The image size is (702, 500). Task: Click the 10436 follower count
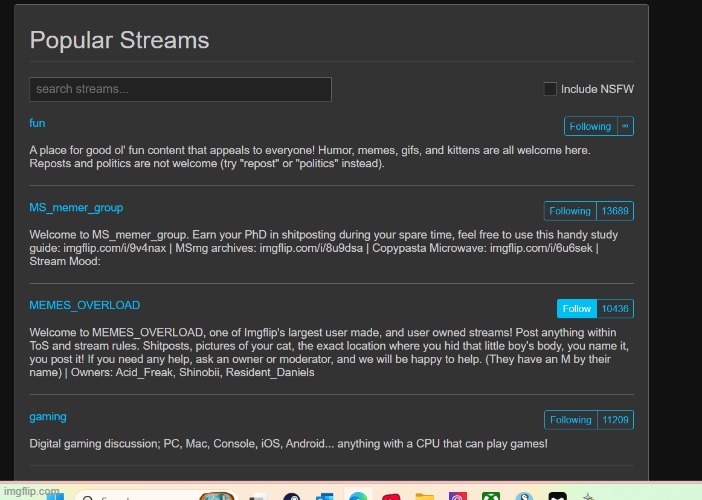(615, 309)
